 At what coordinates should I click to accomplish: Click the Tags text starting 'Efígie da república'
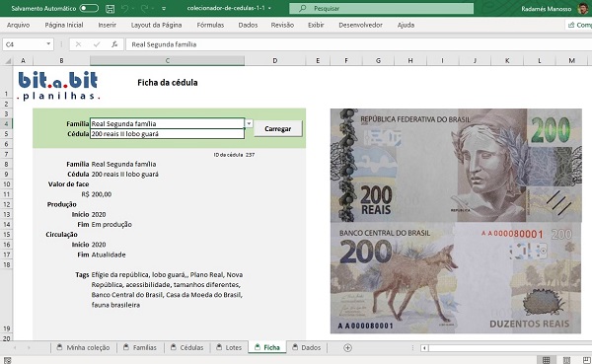tap(167, 290)
